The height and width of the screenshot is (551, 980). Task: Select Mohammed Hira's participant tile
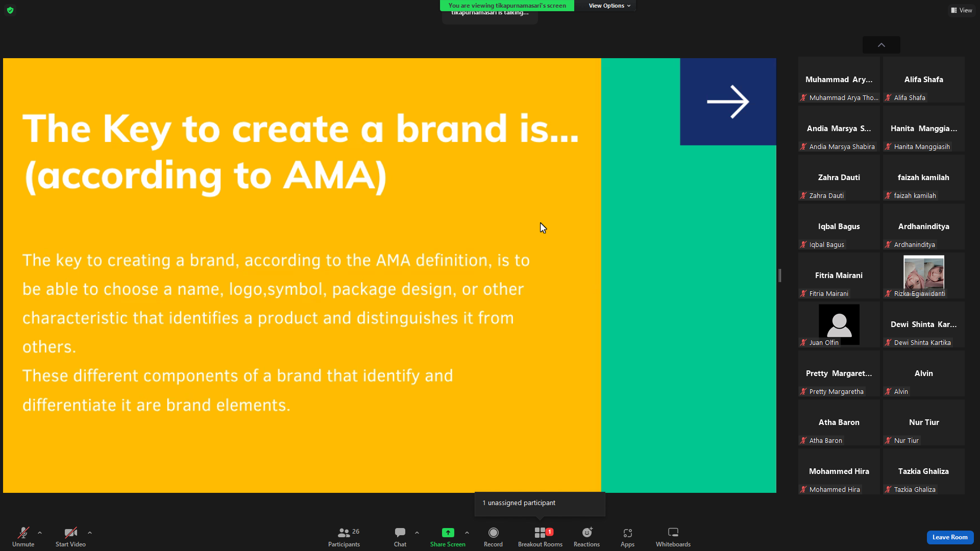click(839, 471)
